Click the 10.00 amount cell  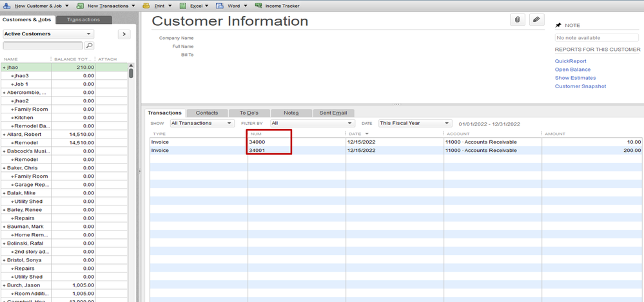tap(591, 142)
